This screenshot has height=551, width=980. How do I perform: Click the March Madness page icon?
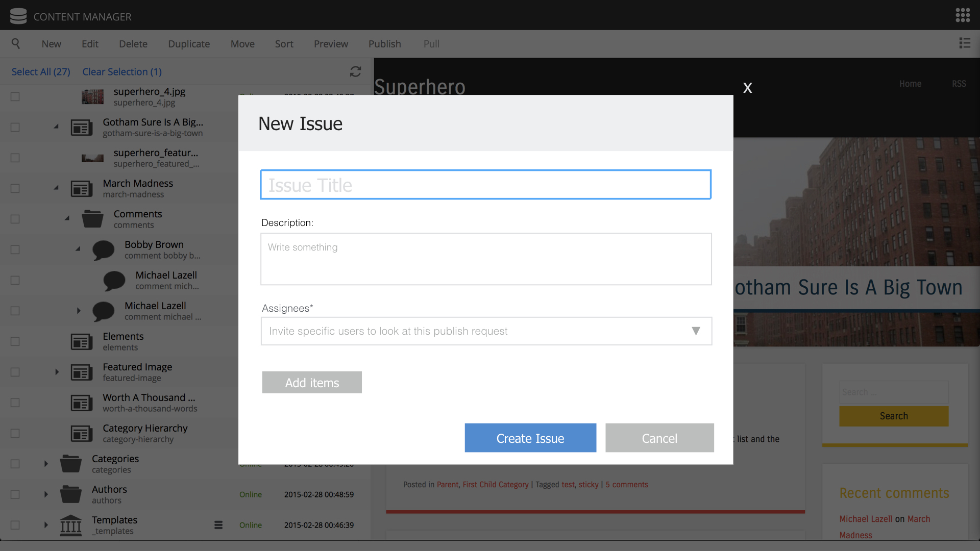tap(82, 189)
